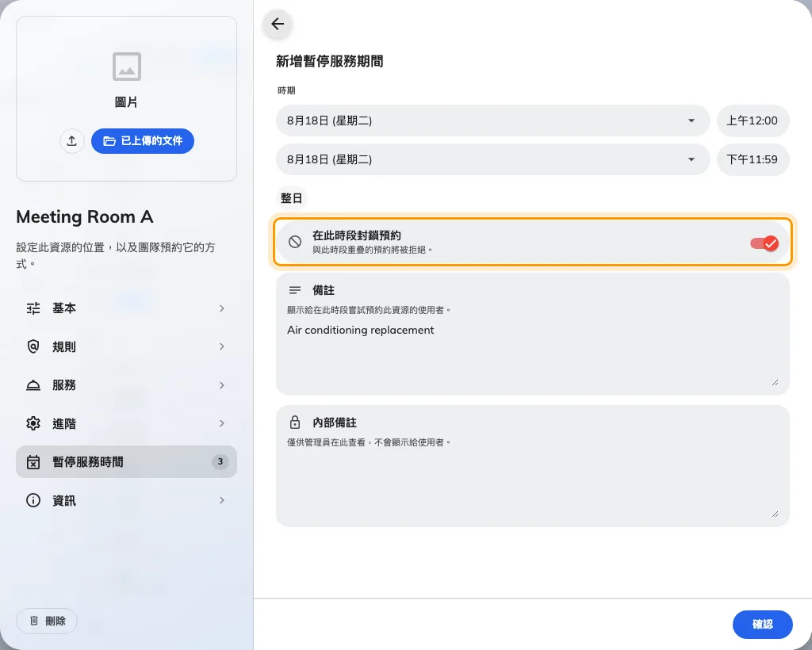812x650 pixels.
Task: Open the start date dropdown
Action: click(492, 120)
